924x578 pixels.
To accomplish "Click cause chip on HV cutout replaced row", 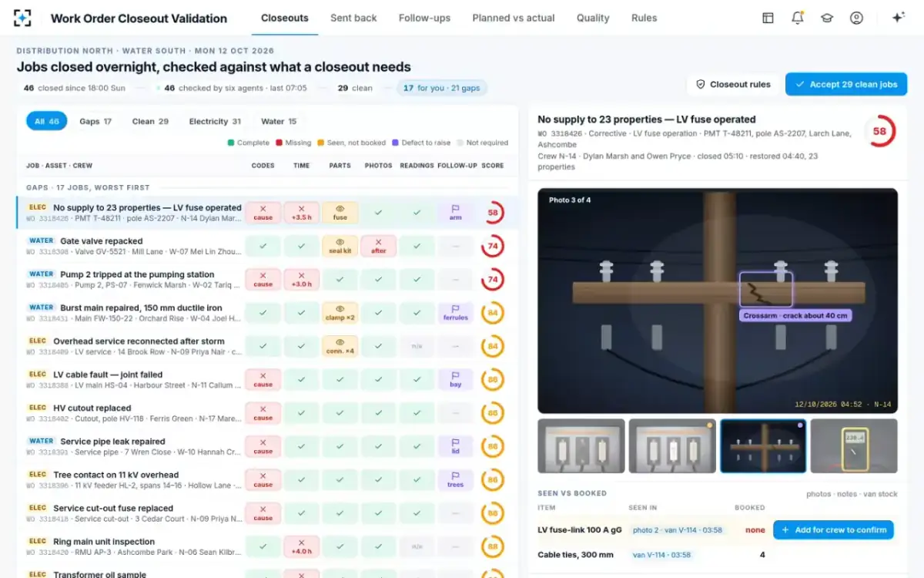I will point(263,413).
